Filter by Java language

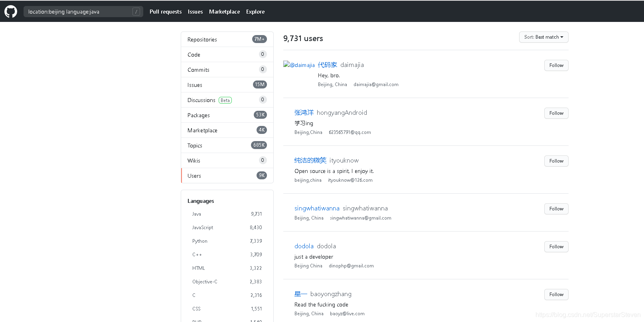click(227, 214)
